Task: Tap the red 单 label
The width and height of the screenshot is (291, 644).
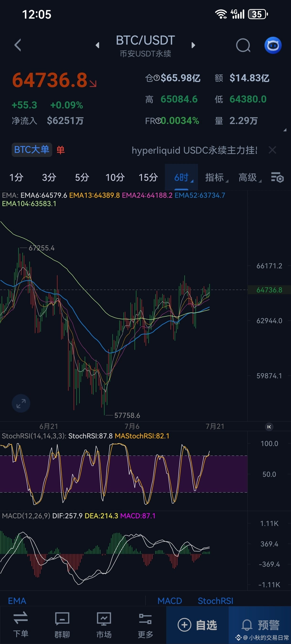Action: pos(61,150)
